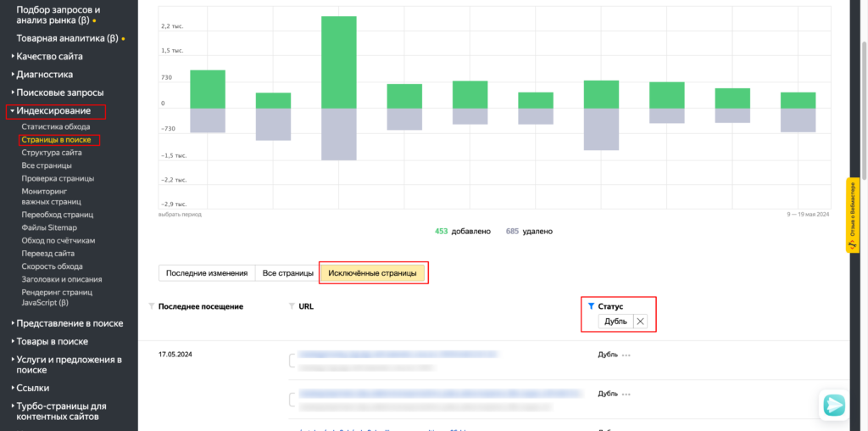Expand the Качество сайта sidebar section
This screenshot has width=868, height=431.
coord(47,56)
